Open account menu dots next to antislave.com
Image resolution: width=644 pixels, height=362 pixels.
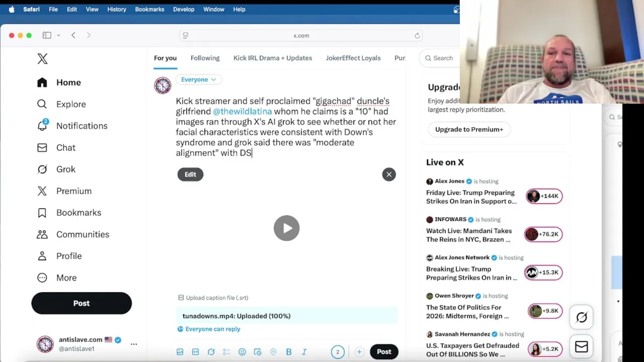(x=134, y=344)
